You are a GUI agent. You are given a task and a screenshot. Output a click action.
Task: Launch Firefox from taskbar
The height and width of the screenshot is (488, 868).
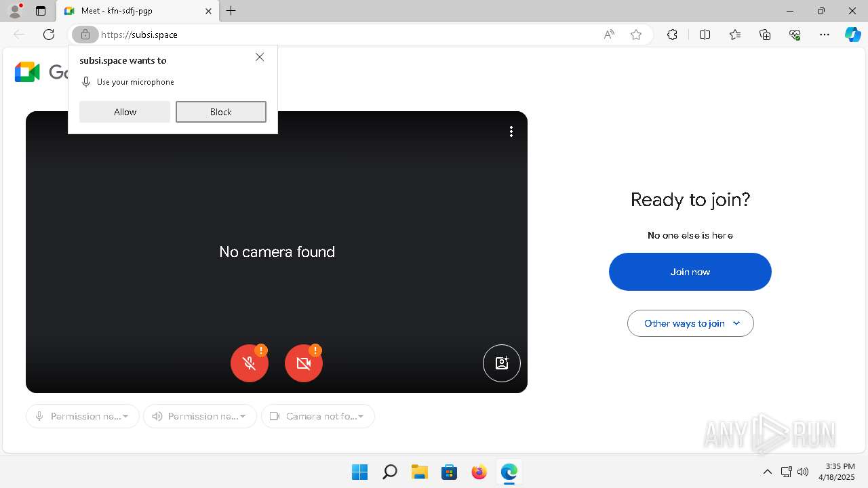479,472
